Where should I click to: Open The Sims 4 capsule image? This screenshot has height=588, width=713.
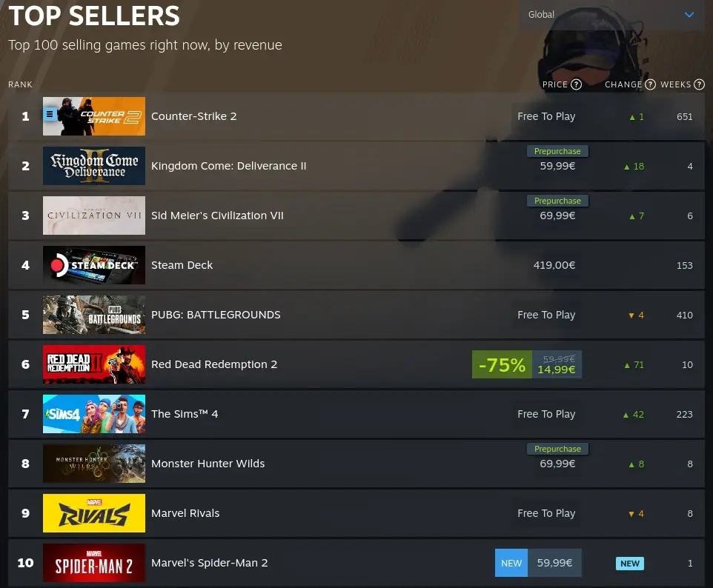(x=94, y=414)
